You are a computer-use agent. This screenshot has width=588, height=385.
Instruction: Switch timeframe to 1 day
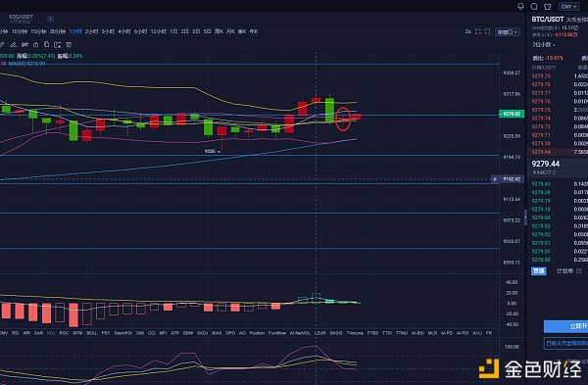pos(173,31)
